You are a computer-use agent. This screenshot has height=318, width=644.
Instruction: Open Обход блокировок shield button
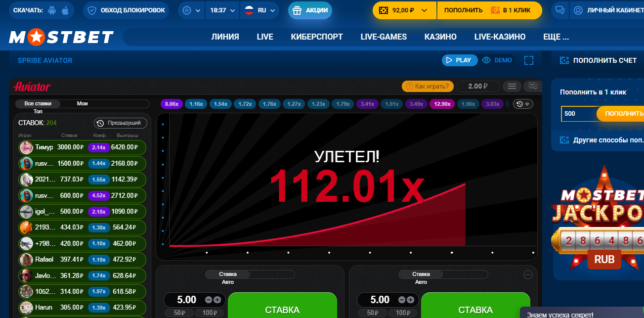(x=126, y=10)
